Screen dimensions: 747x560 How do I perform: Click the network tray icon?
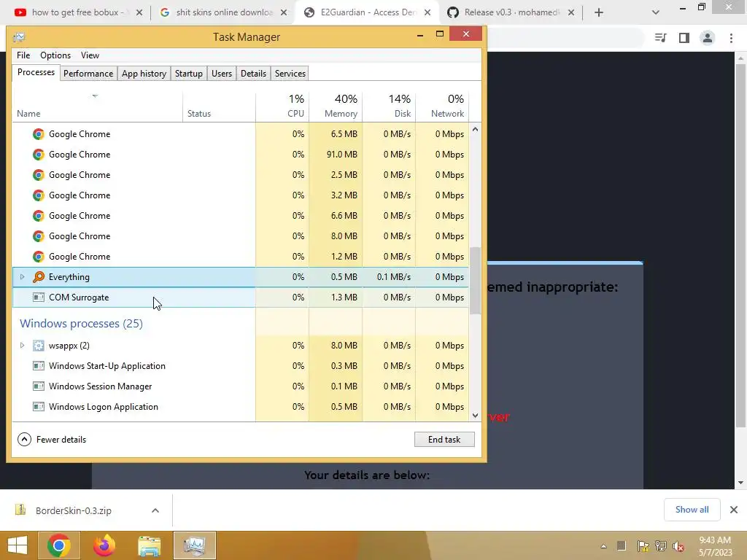tap(661, 546)
